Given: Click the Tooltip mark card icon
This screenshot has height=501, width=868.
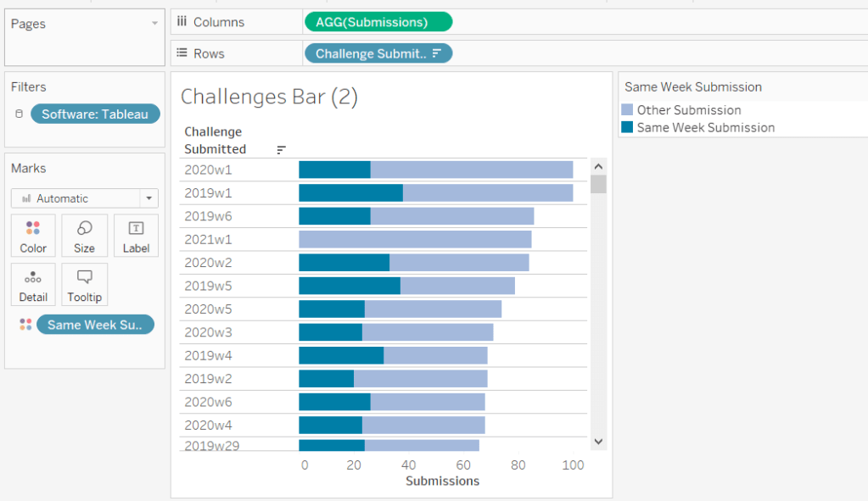Looking at the screenshot, I should (84, 284).
